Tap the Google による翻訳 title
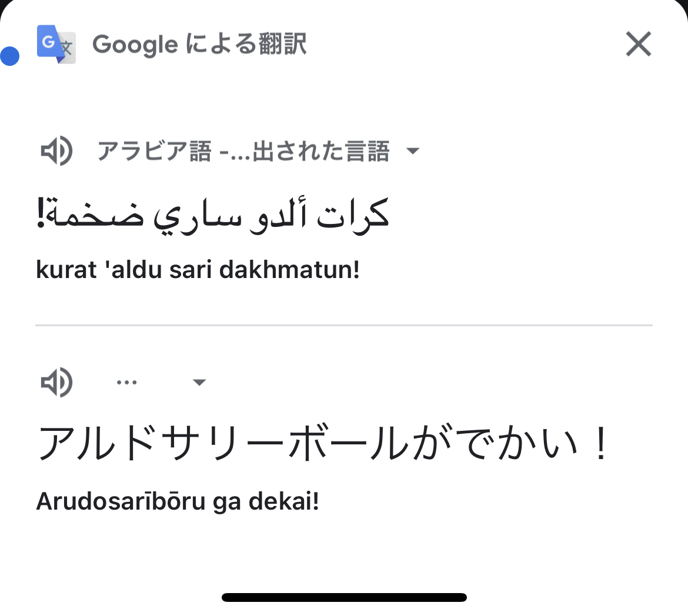The width and height of the screenshot is (688, 616). [200, 44]
